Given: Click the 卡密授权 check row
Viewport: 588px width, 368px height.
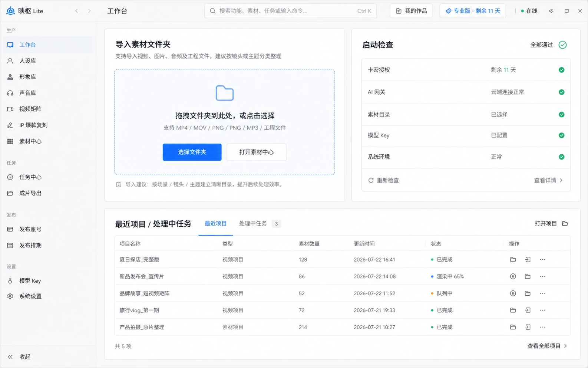Looking at the screenshot, I should click(466, 70).
